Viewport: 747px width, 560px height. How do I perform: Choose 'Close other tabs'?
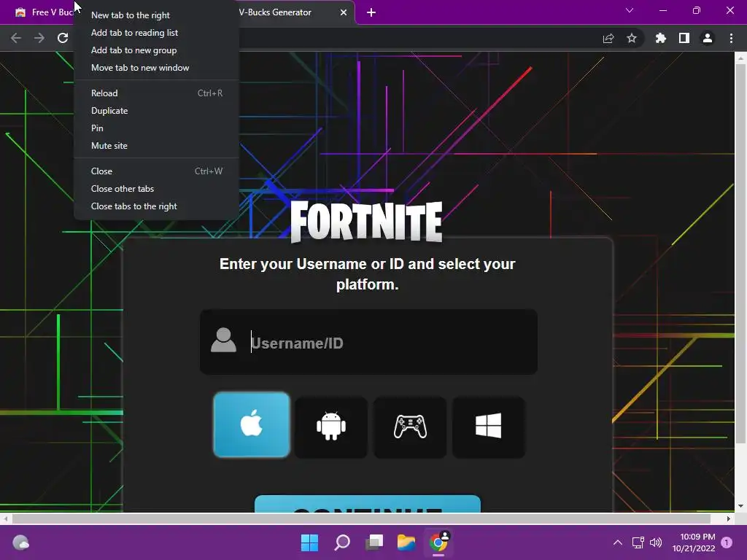tap(156, 189)
